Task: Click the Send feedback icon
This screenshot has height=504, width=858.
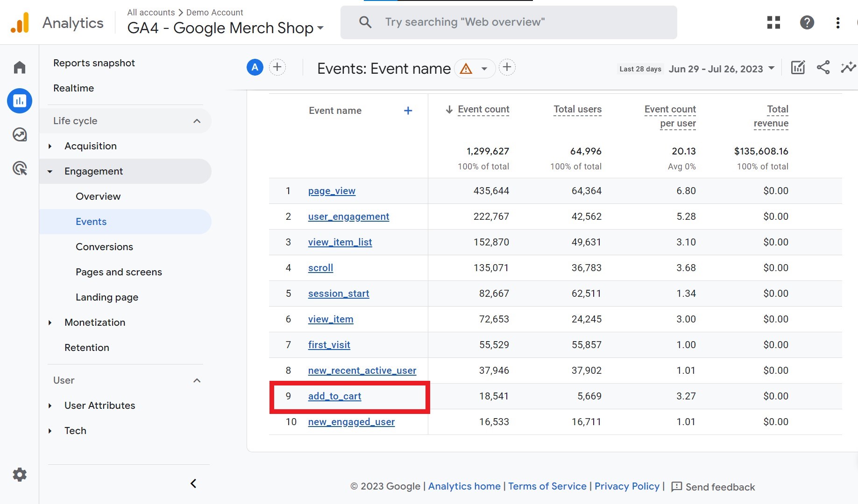Action: tap(676, 487)
